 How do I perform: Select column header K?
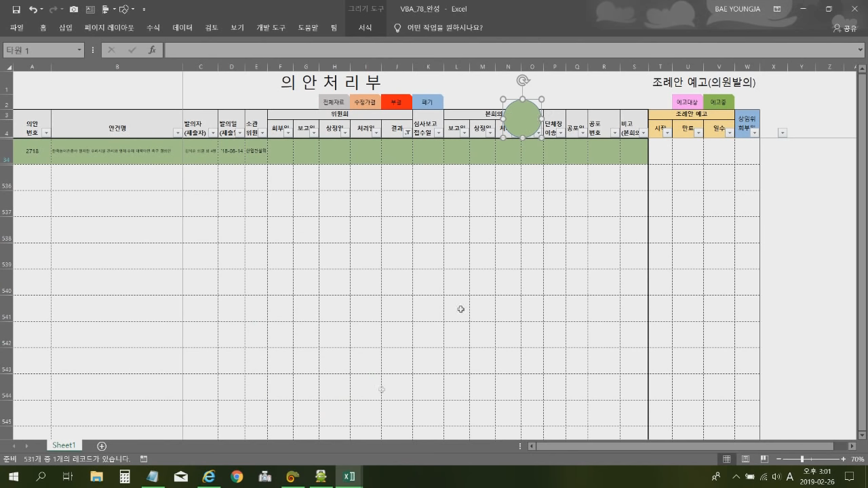coord(428,67)
